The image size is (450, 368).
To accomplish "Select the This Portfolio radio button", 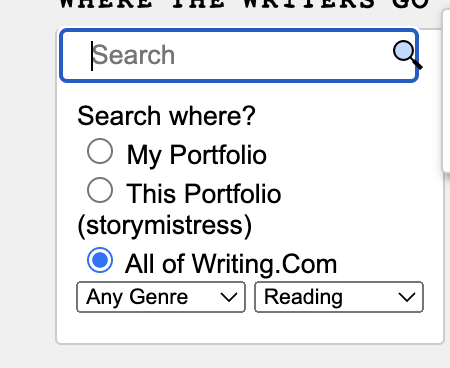I will 100,190.
